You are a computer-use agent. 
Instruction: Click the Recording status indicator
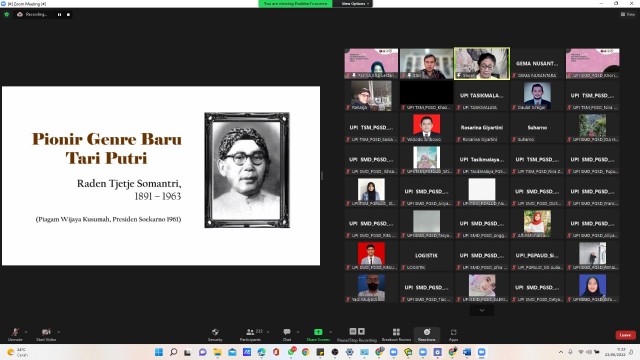point(32,14)
